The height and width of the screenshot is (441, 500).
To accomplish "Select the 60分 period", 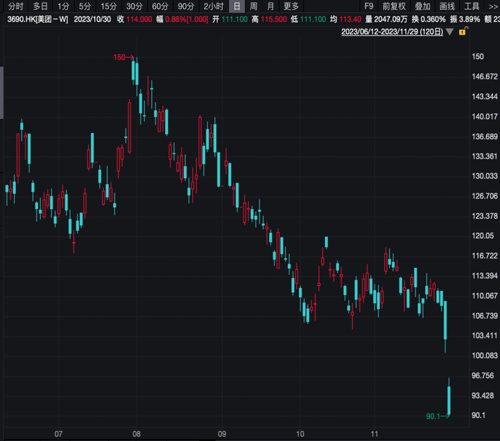I will pyautogui.click(x=160, y=6).
